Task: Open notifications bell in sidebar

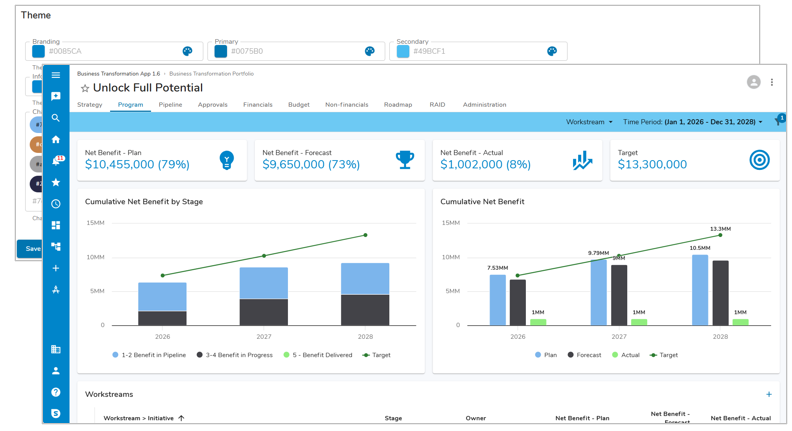Action: click(x=57, y=161)
